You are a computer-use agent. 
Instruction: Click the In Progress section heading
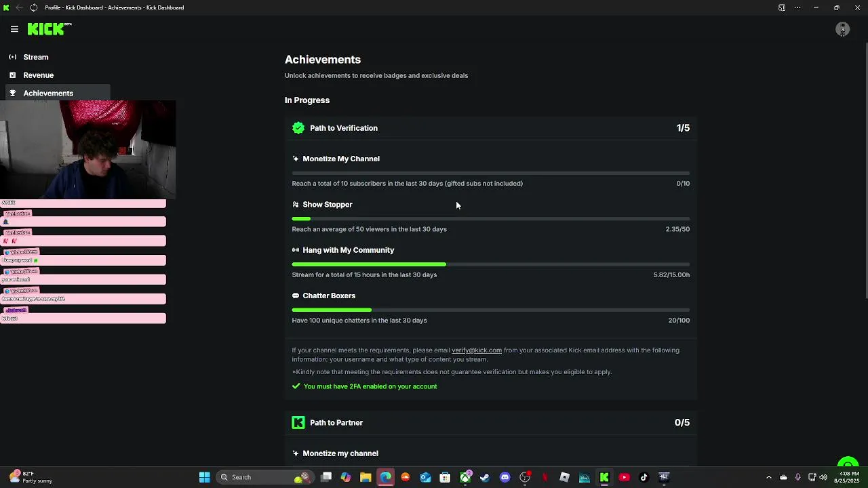click(307, 100)
